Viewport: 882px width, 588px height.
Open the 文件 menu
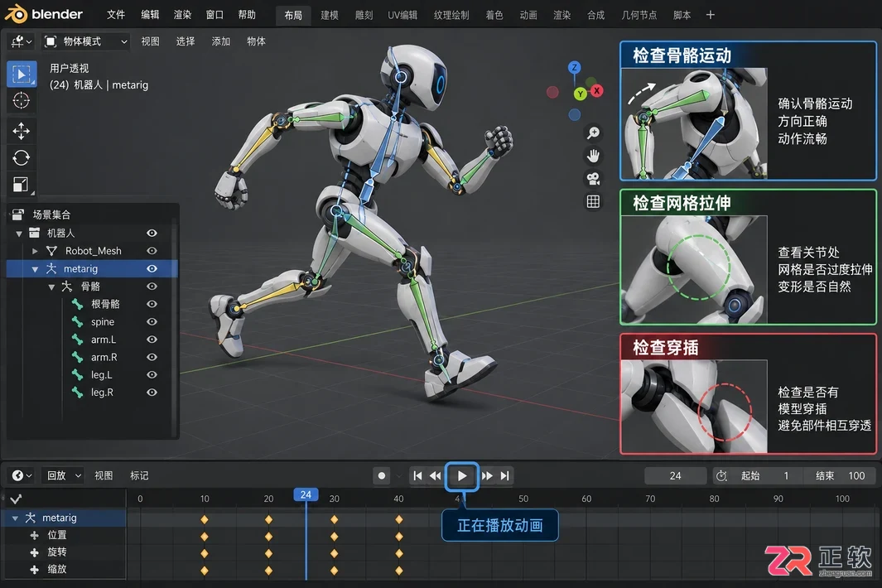click(x=116, y=15)
